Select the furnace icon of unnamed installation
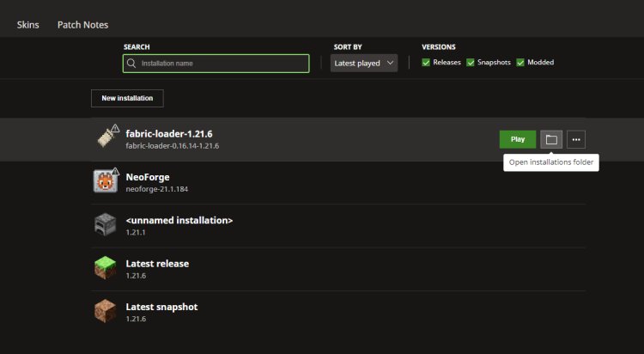 tap(105, 224)
